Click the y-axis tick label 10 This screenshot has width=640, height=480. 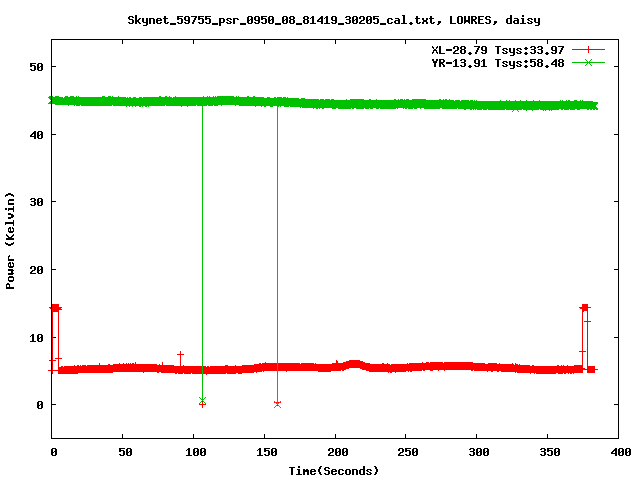(x=36, y=338)
